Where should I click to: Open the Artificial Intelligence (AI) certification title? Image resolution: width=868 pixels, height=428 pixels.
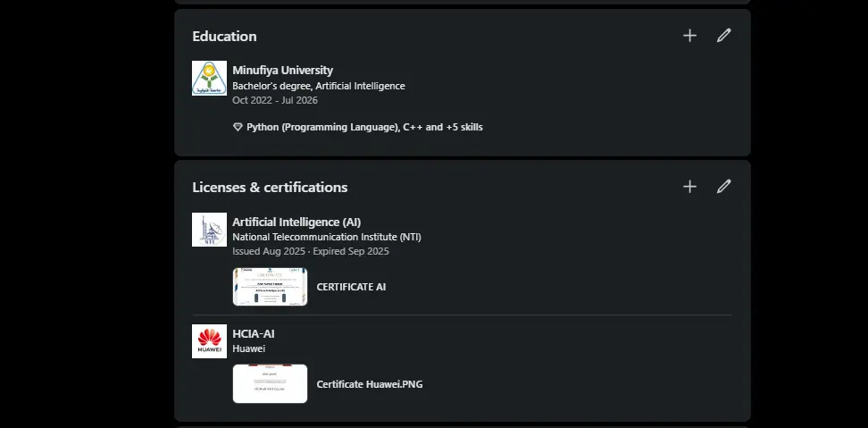coord(296,222)
